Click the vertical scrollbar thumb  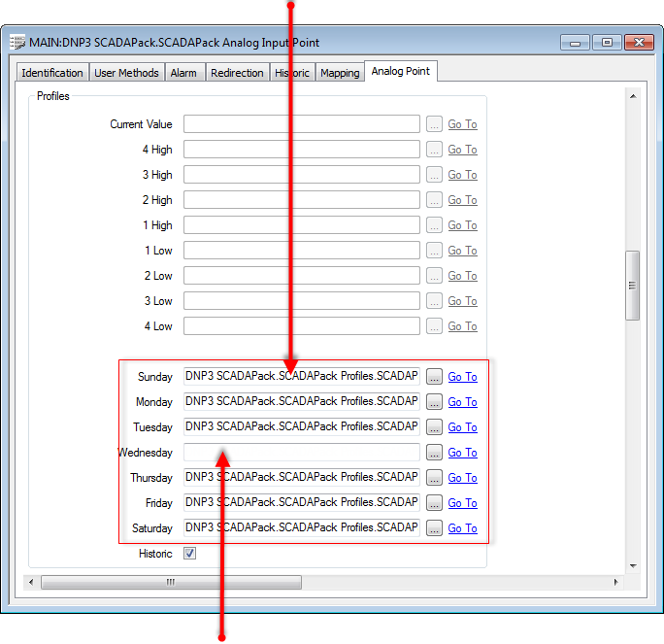pos(632,285)
